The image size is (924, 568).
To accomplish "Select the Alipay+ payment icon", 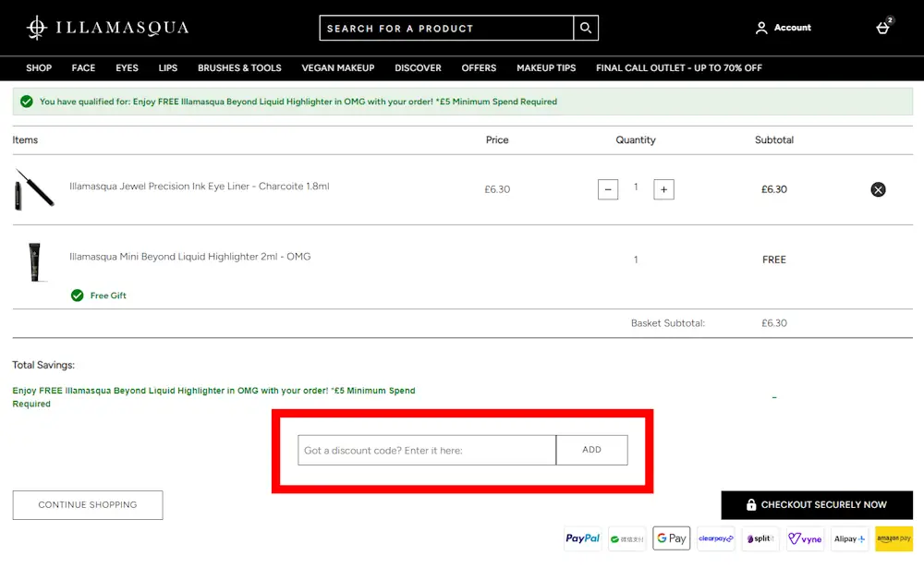I will 849,538.
